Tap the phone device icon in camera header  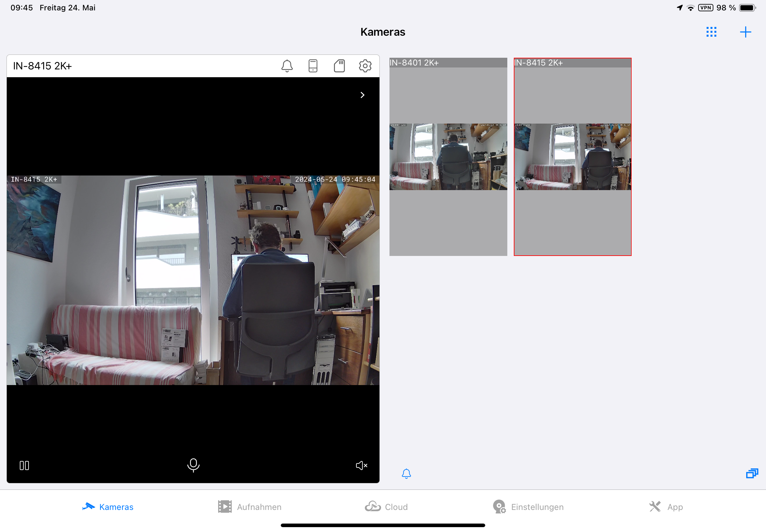(x=313, y=66)
